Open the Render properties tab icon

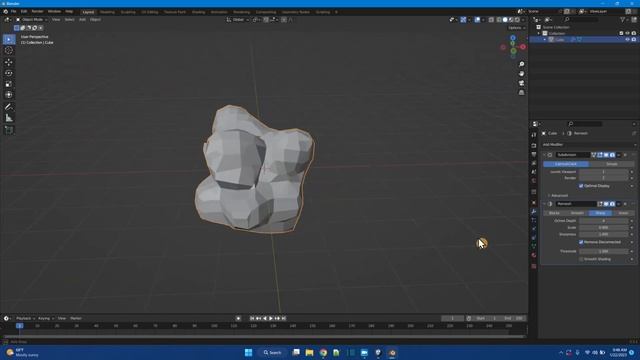tap(533, 145)
